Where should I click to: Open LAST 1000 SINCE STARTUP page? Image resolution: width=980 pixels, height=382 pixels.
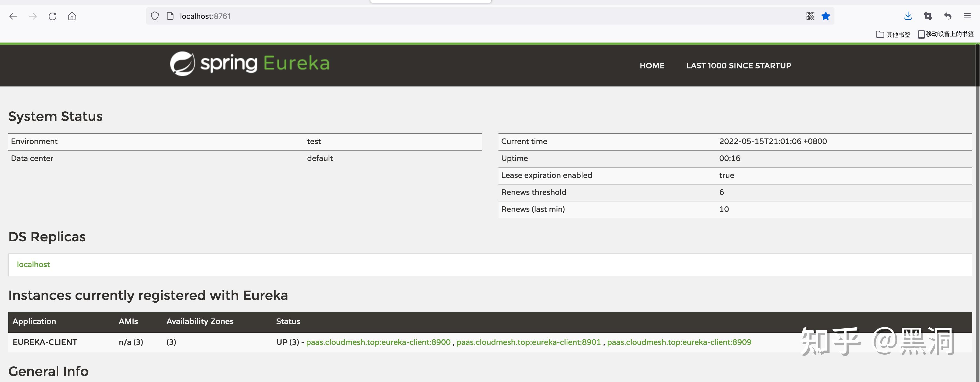738,65
